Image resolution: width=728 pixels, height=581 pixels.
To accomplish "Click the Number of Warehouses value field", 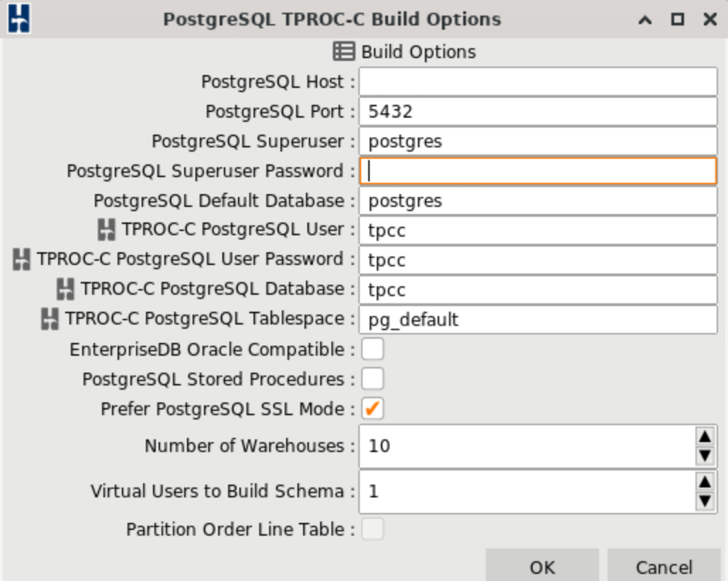I will (528, 446).
